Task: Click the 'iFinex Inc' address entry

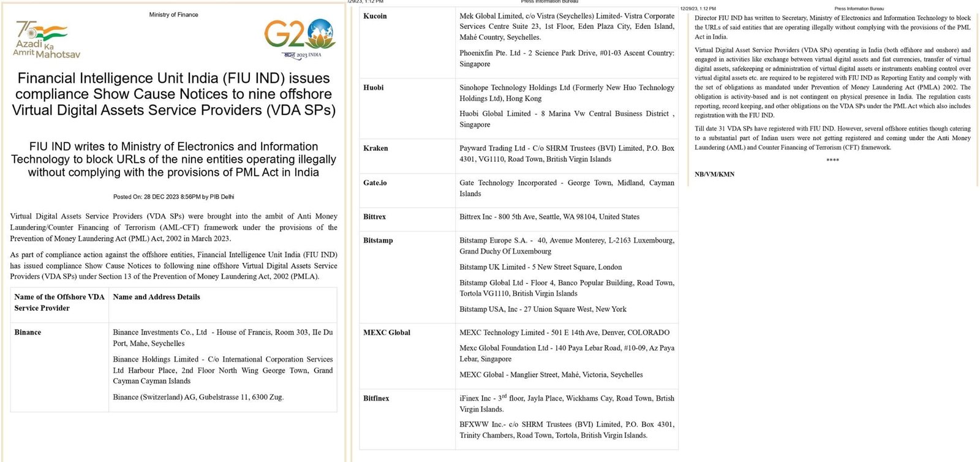Action: pos(567,403)
